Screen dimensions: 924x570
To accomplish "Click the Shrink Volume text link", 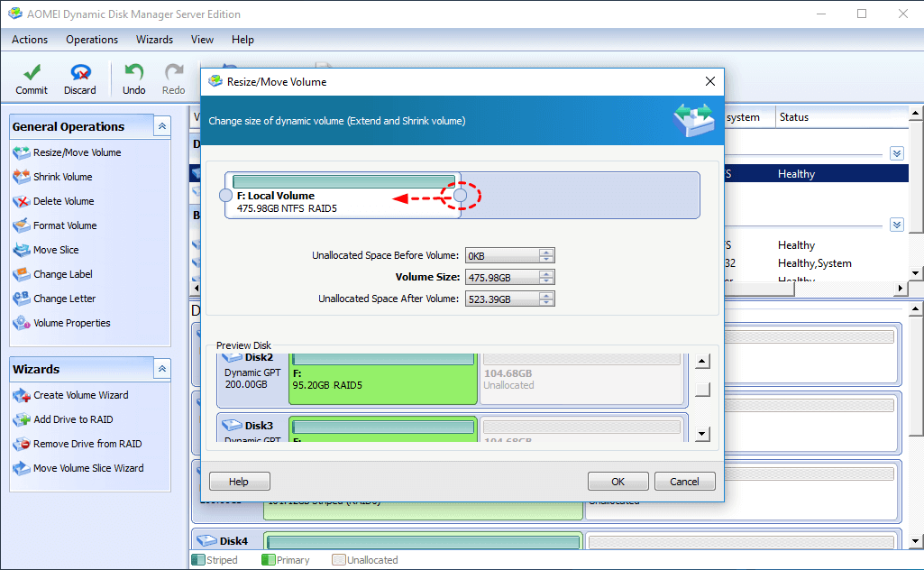I will coord(63,177).
